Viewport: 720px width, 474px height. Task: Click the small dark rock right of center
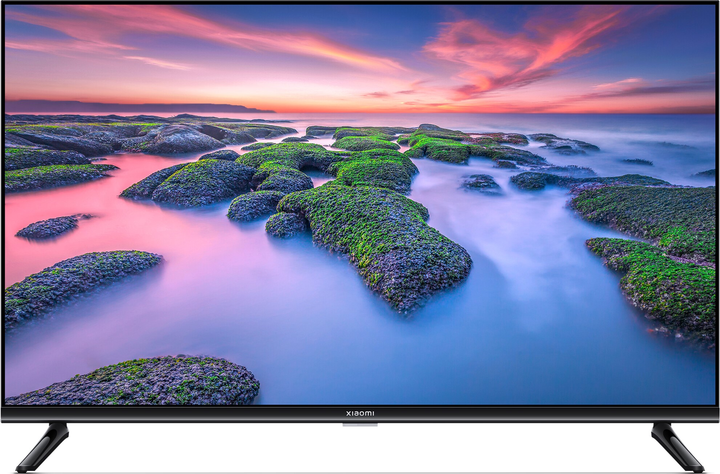pyautogui.click(x=481, y=184)
